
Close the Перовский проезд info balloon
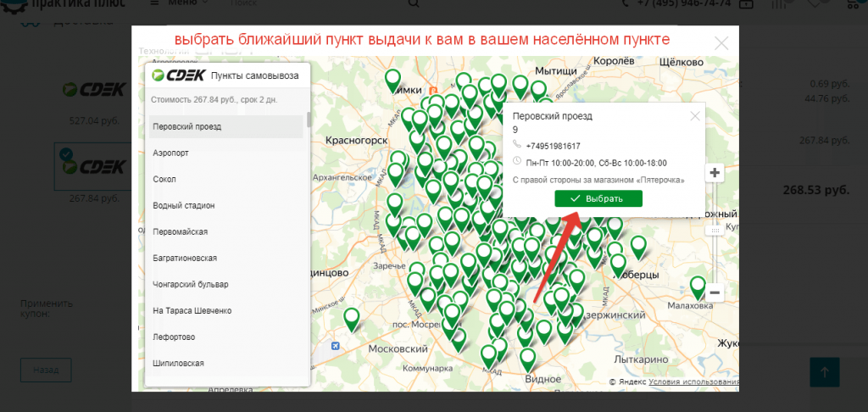[695, 116]
